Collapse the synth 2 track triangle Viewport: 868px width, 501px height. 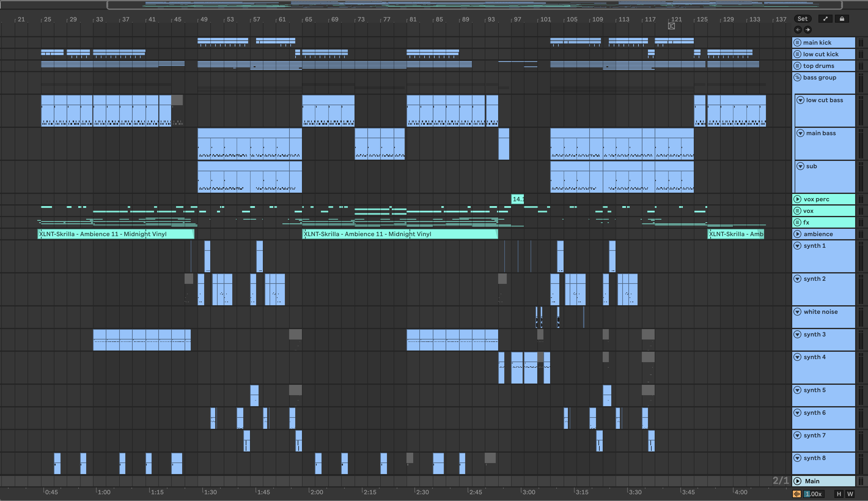(797, 279)
